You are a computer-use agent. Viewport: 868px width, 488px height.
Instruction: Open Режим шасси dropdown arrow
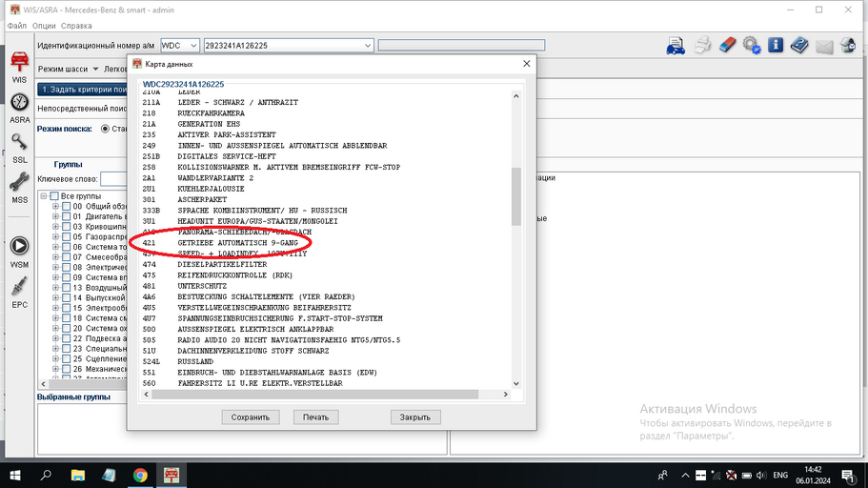click(x=95, y=70)
